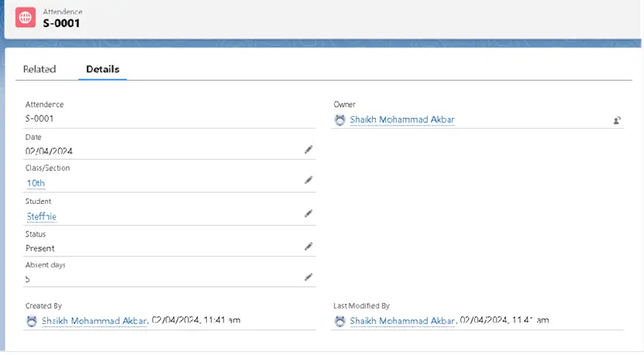Click Last Modified By user name link
Image resolution: width=644 pixels, height=355 pixels.
[401, 321]
